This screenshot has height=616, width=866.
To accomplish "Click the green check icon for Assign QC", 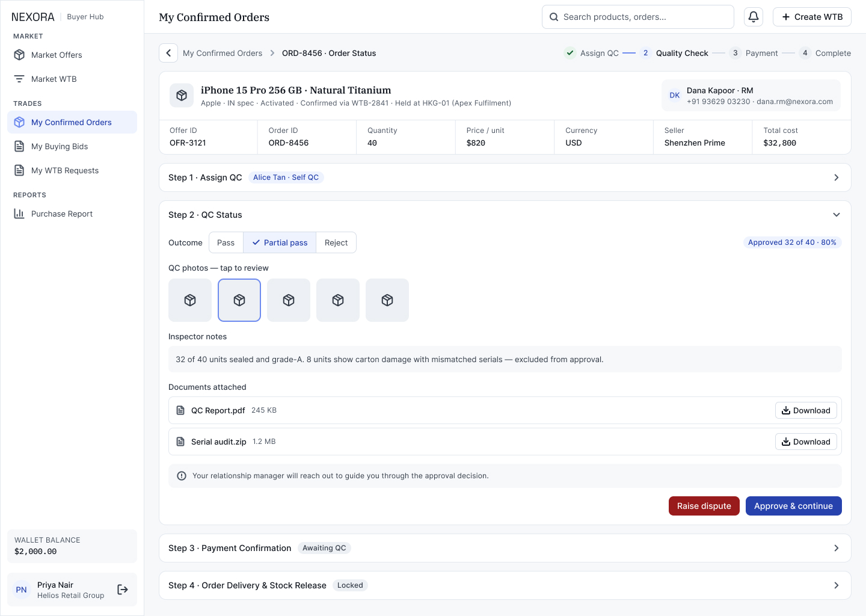I will [x=570, y=53].
